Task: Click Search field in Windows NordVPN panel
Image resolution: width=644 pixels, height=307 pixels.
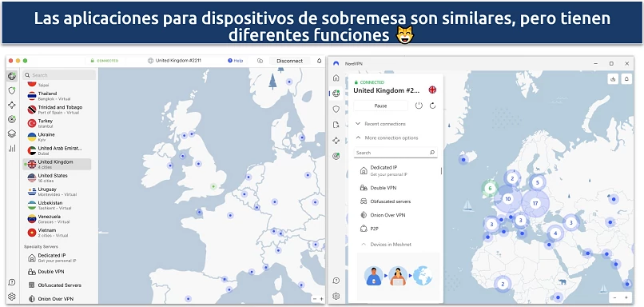Action: coord(396,153)
